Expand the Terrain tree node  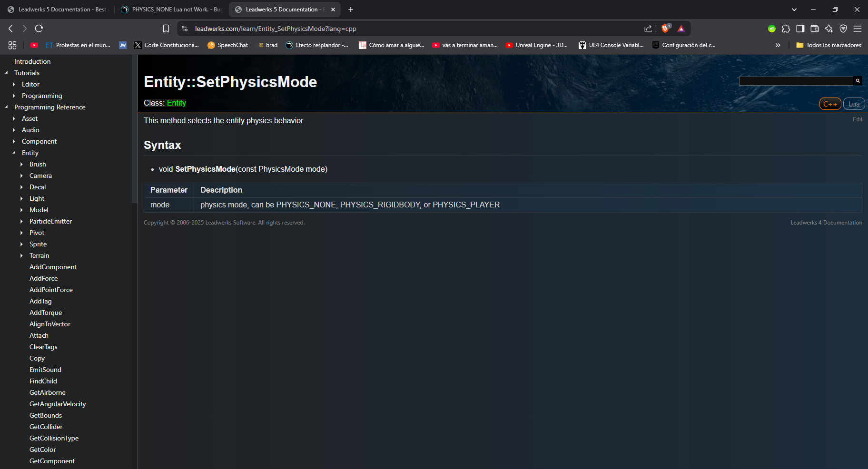tap(21, 255)
